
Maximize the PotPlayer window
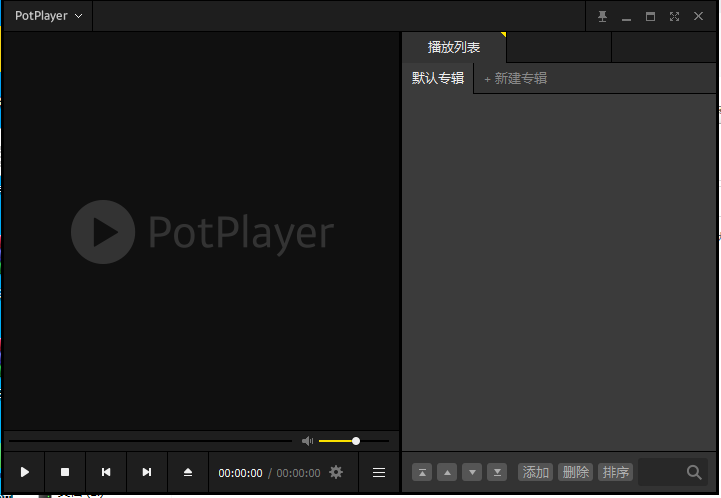[650, 17]
